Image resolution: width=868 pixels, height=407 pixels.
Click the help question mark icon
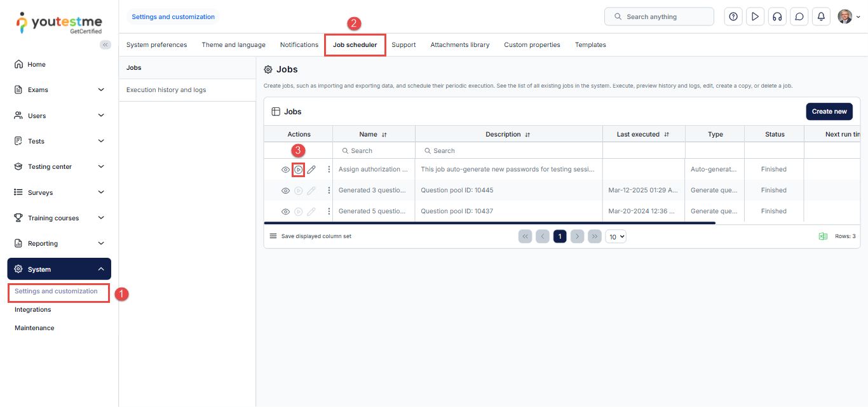coord(733,17)
